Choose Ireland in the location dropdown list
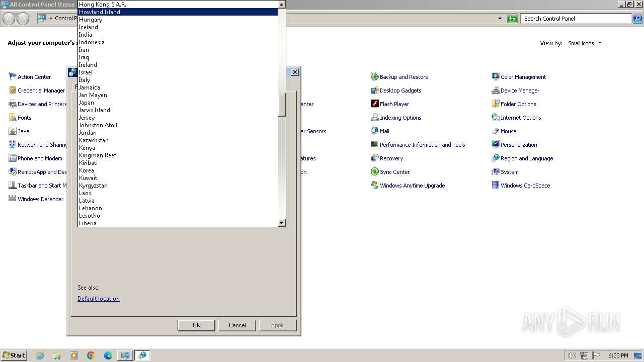The width and height of the screenshot is (644, 362). (x=178, y=65)
